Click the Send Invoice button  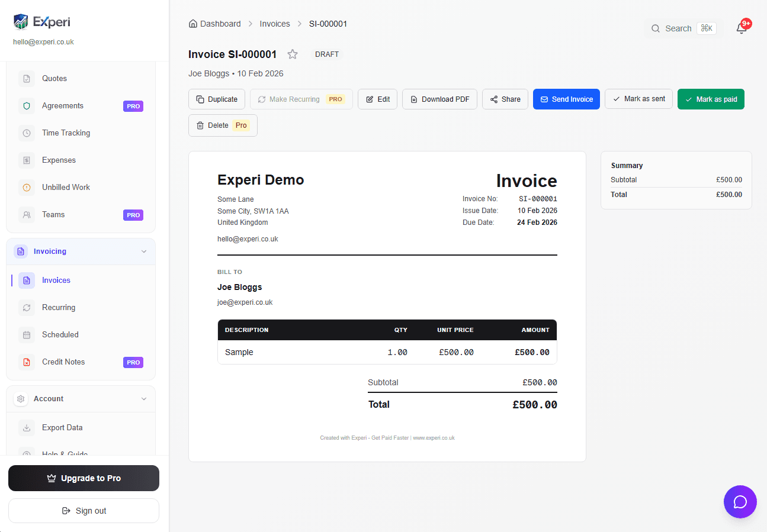(566, 99)
